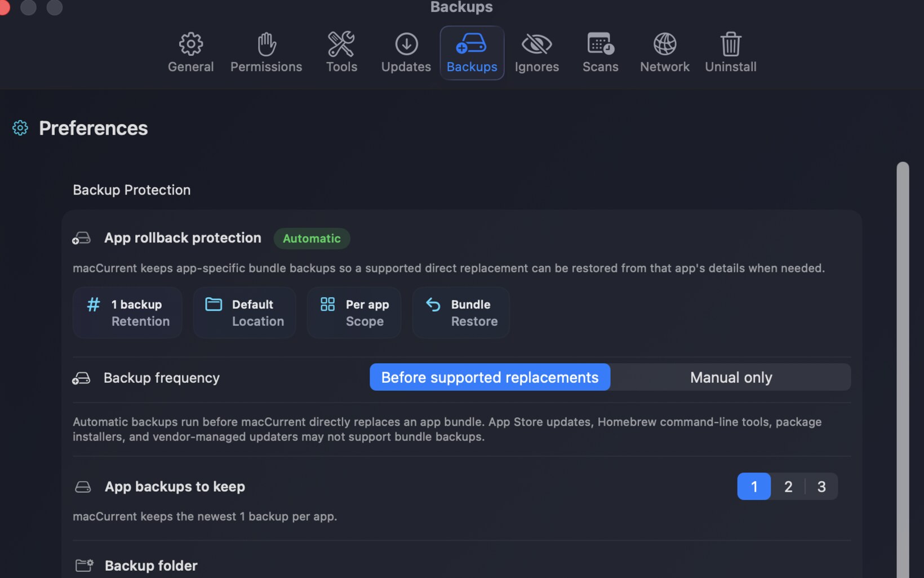Open the Permissions hand icon
The width and height of the screenshot is (924, 578).
click(x=266, y=44)
